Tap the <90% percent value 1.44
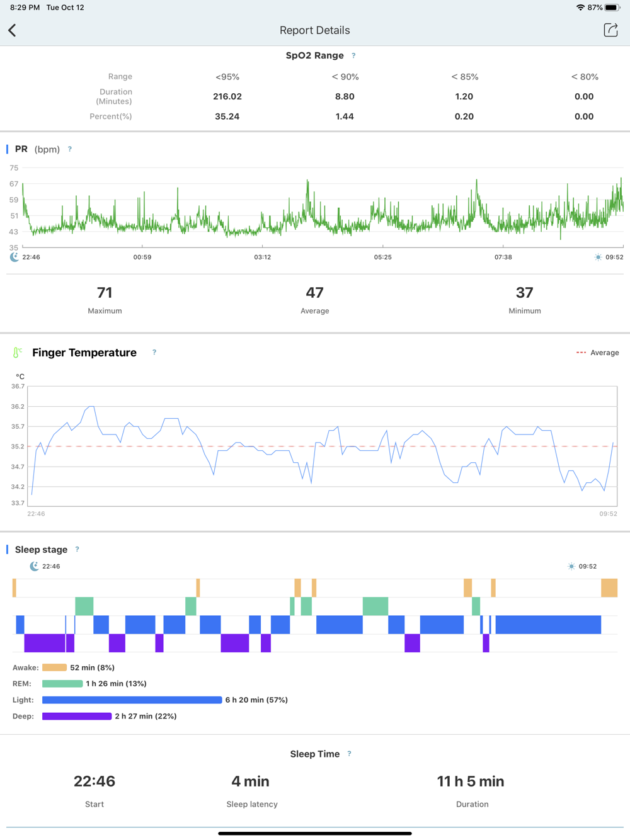Image resolution: width=630 pixels, height=840 pixels. tap(345, 116)
